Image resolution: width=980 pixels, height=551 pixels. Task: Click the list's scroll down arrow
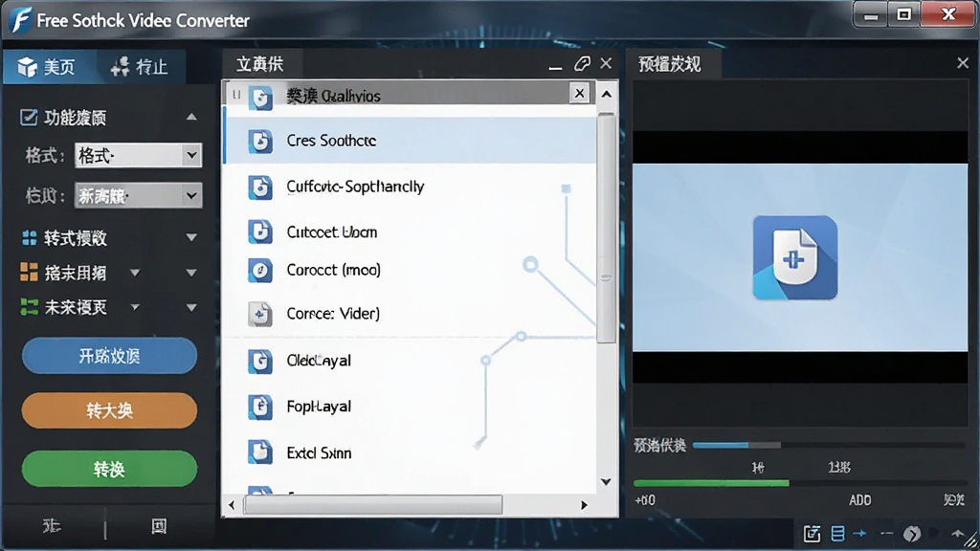click(606, 482)
